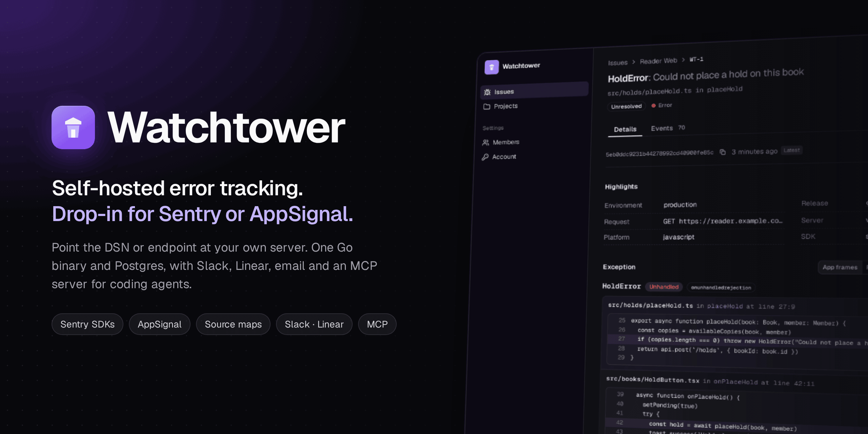
Task: Click the Unhandled red badge
Action: (664, 287)
